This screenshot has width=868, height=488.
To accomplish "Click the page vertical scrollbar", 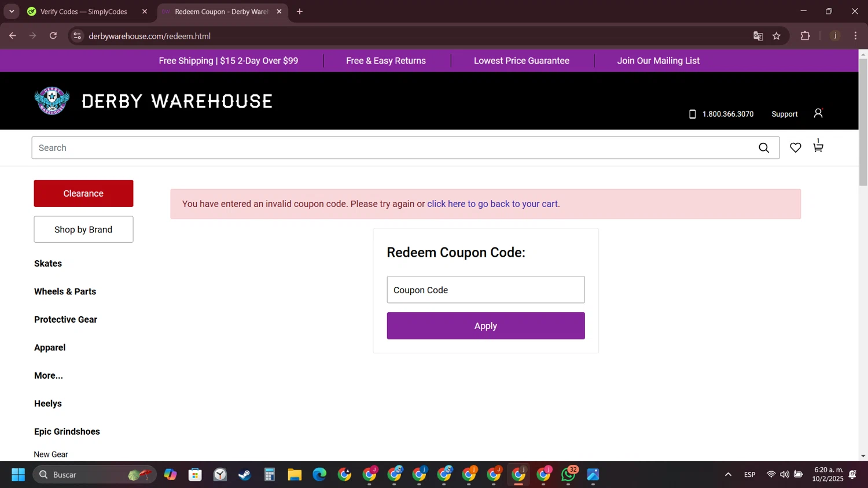I will click(863, 123).
